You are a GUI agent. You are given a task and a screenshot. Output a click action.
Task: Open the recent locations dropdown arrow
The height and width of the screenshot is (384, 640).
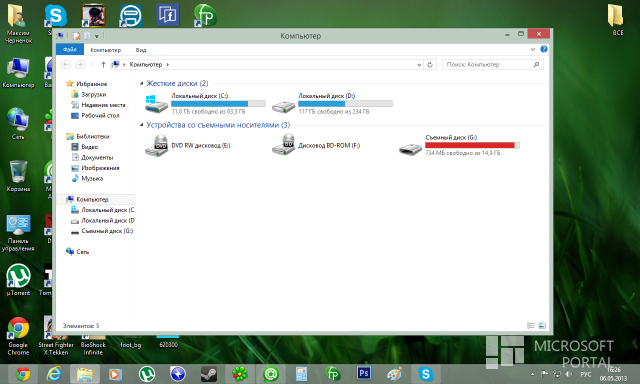tap(92, 64)
